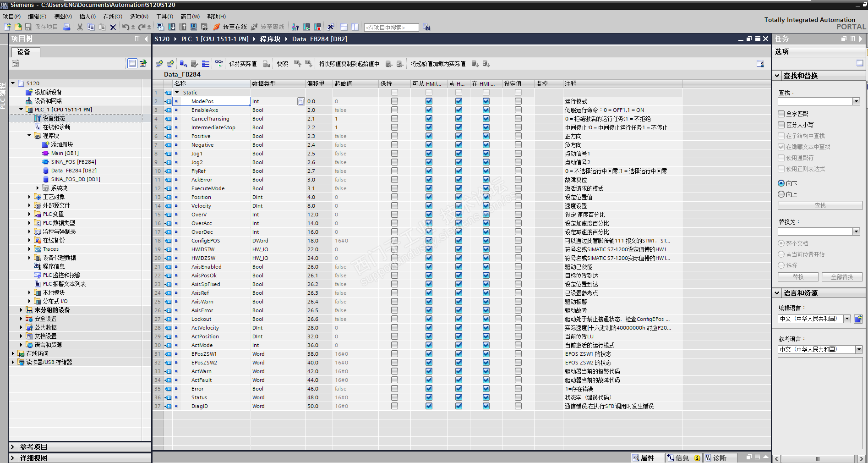Focus the 在项目中搜索 search field
868x463 pixels.
point(392,28)
